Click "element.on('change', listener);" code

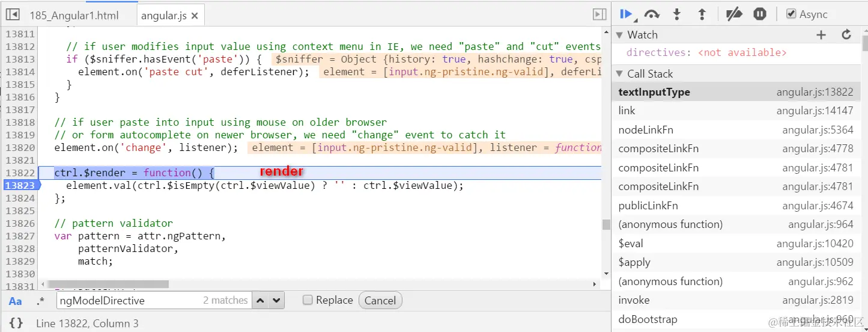pos(146,147)
